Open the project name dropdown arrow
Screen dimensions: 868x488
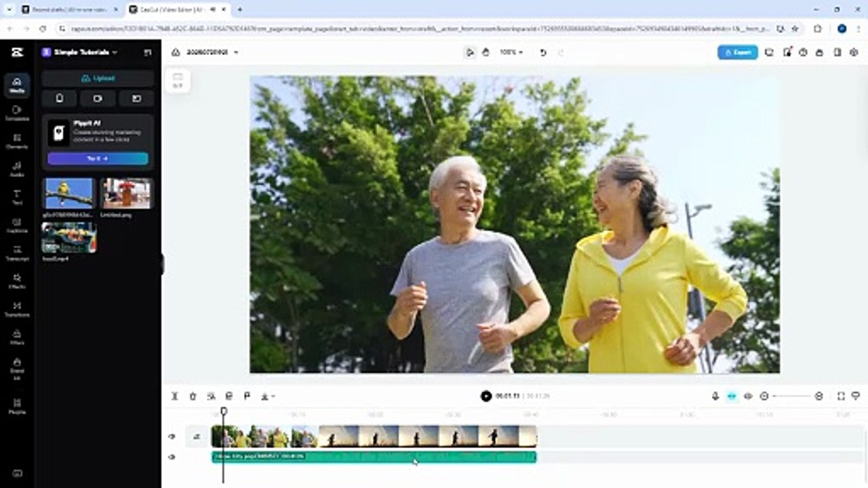coord(236,52)
